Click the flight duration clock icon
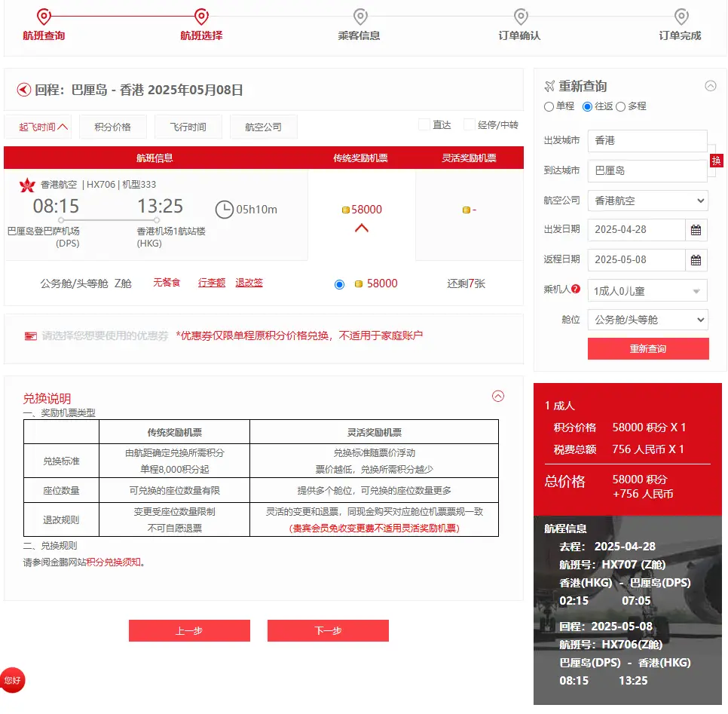Screen dimensions: 728x714 (x=225, y=210)
